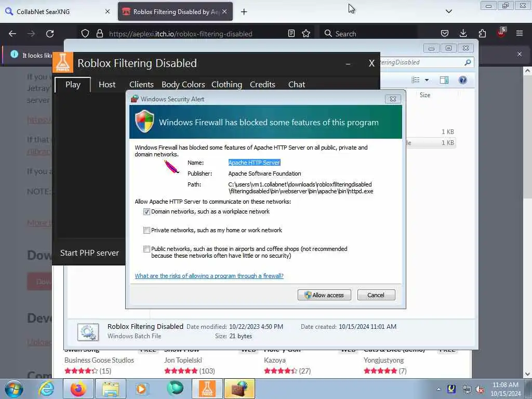Enable Public networks checkbox
The height and width of the screenshot is (399, 532).
pyautogui.click(x=147, y=249)
